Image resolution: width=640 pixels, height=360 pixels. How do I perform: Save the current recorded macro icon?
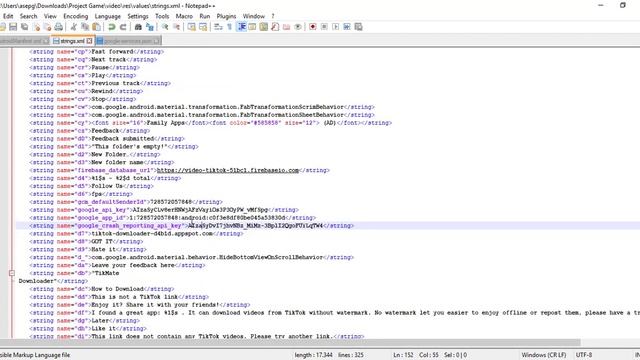358,27
